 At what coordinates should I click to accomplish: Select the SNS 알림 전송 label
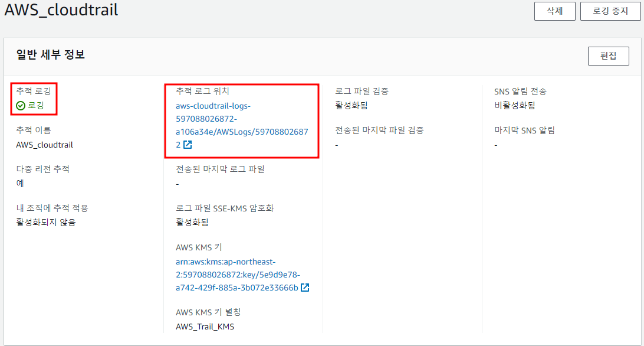click(x=520, y=92)
